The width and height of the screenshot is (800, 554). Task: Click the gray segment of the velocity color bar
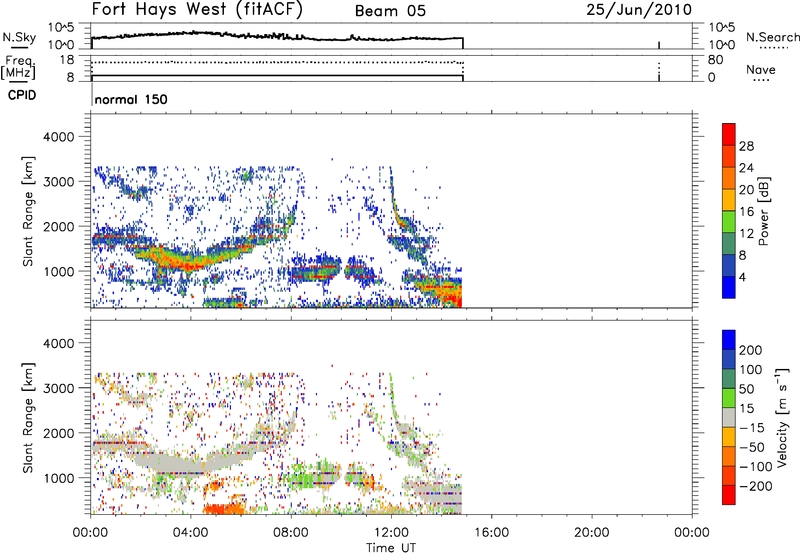(729, 417)
